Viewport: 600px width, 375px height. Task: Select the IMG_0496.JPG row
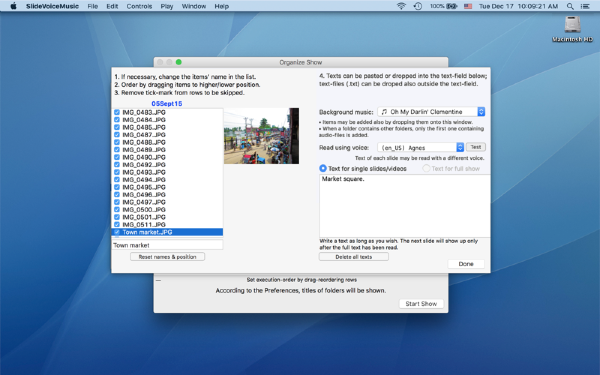pyautogui.click(x=167, y=194)
